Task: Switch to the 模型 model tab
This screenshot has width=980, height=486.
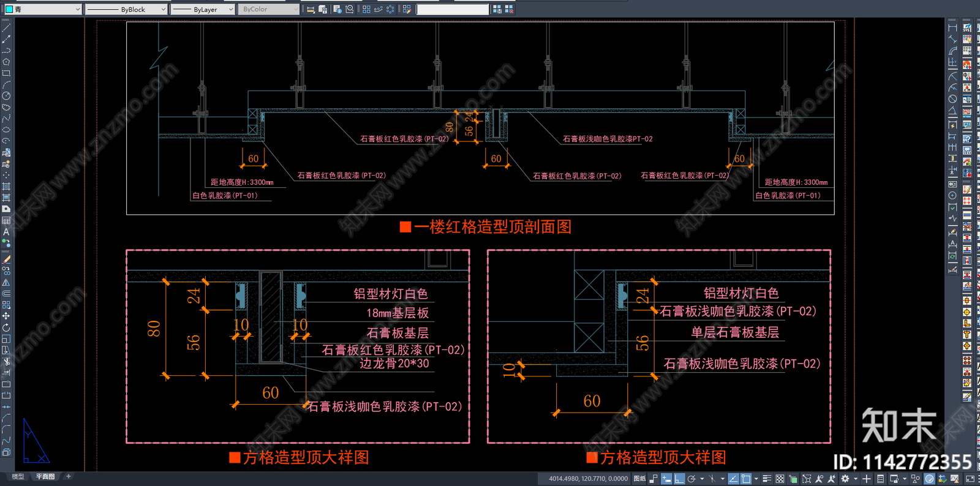Action: coord(18,476)
